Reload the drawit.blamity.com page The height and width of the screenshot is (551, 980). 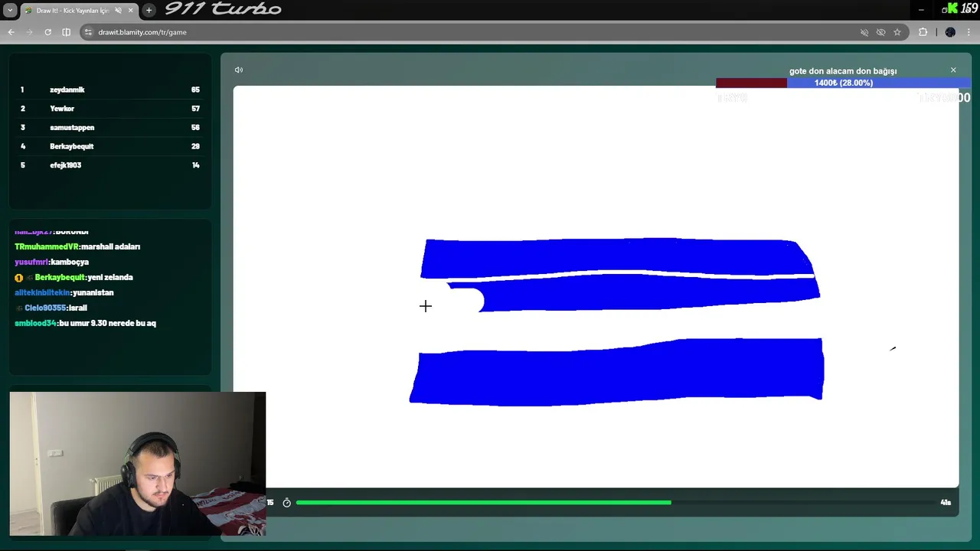coord(47,32)
